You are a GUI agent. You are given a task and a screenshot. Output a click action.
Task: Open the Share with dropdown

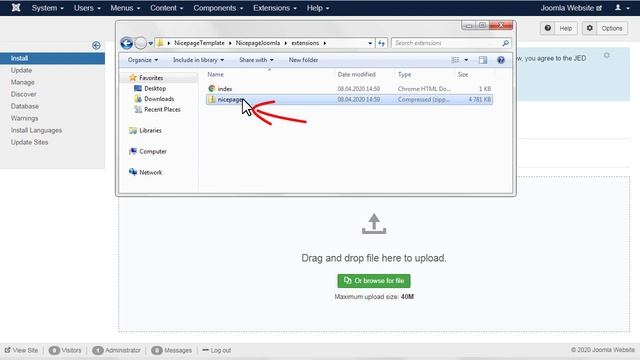(256, 60)
